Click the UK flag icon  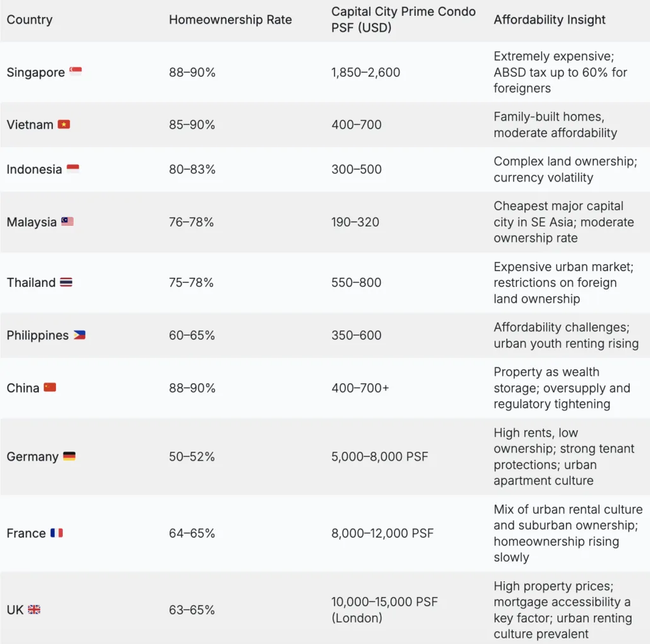coord(34,610)
